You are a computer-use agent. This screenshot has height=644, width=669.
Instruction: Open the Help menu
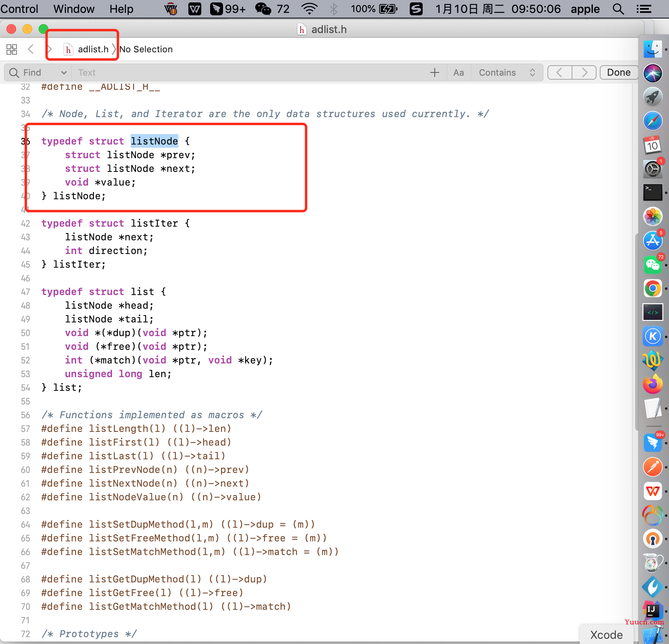pyautogui.click(x=121, y=9)
